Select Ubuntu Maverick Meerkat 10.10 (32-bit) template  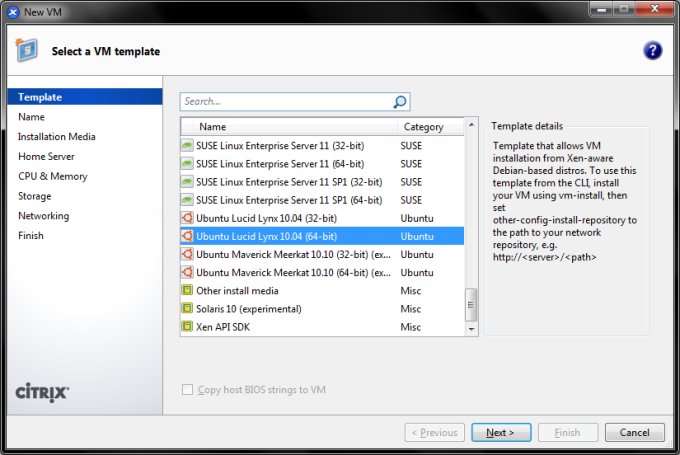(322, 254)
